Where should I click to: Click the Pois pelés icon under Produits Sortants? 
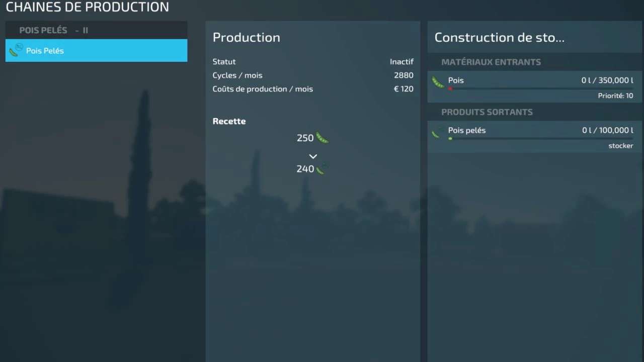(x=438, y=133)
